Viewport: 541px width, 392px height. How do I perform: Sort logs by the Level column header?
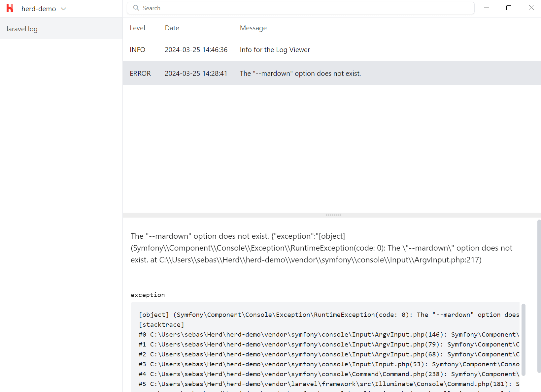pyautogui.click(x=137, y=28)
